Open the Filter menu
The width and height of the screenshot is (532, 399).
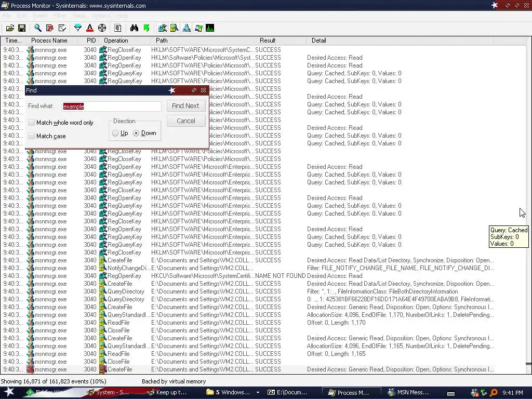point(59,16)
